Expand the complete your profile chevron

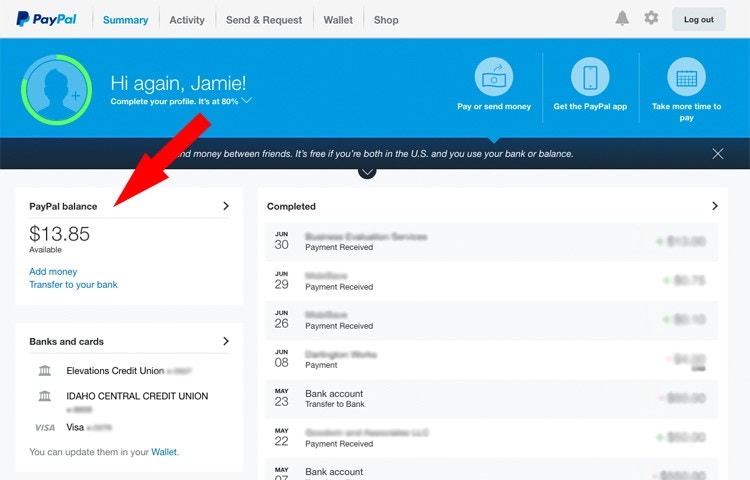(246, 100)
